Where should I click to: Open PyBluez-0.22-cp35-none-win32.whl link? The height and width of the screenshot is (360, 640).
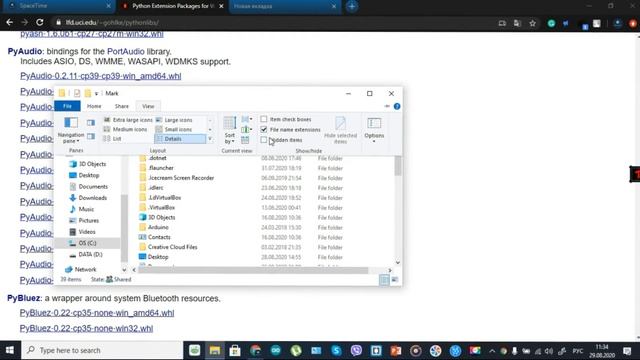click(x=87, y=329)
